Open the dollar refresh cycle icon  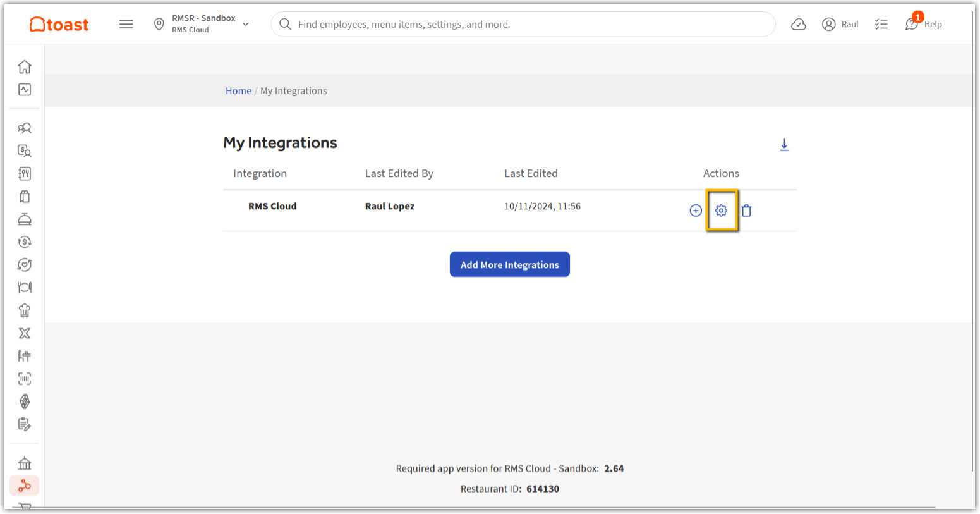click(x=25, y=242)
